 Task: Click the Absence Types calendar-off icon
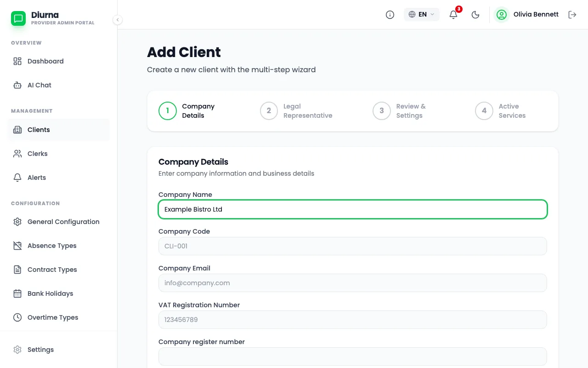(x=17, y=246)
